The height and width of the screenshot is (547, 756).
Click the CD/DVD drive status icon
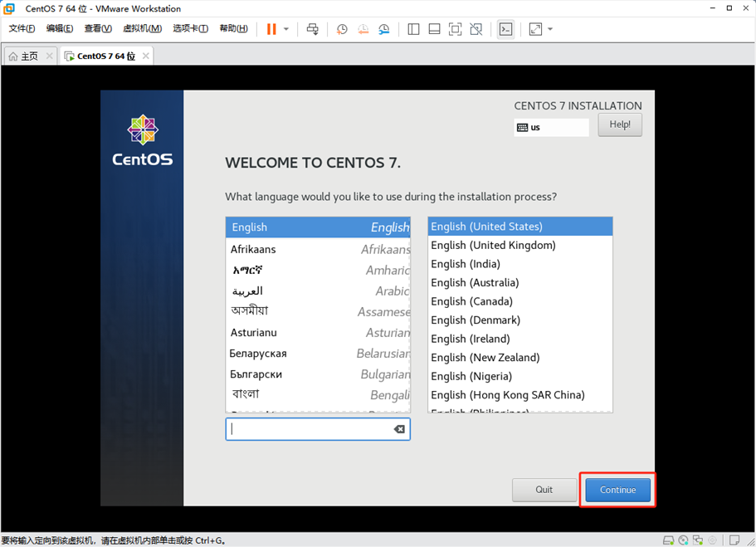coord(683,540)
